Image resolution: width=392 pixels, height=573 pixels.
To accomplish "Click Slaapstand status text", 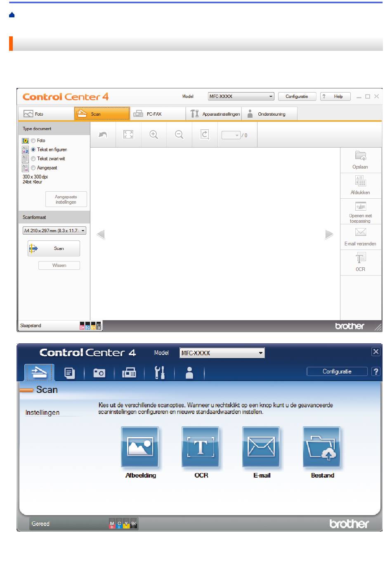I will pos(31,326).
